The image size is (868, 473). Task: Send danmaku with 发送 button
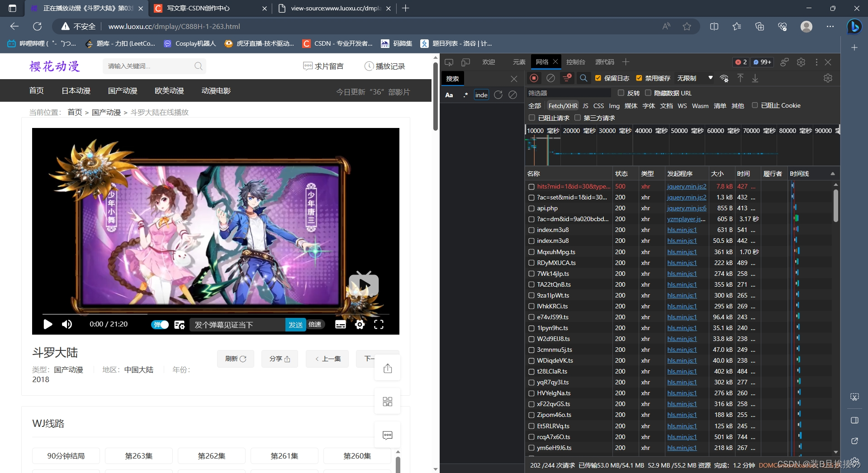(295, 325)
